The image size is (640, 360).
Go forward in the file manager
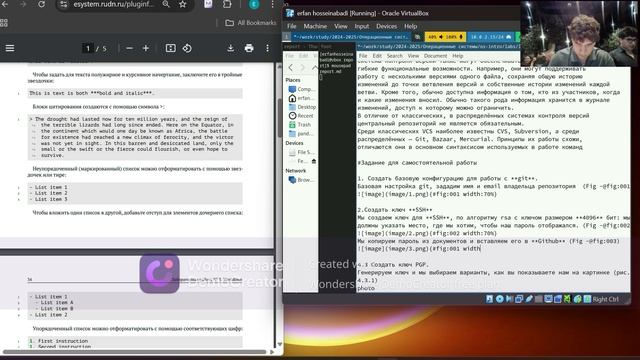coord(303,67)
